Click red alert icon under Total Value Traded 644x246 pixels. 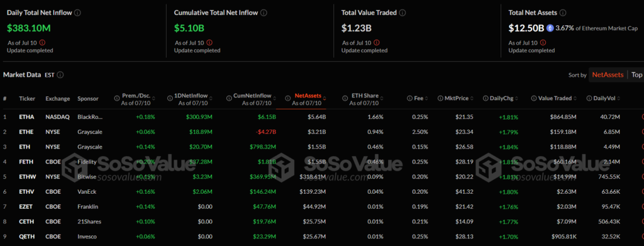click(377, 42)
